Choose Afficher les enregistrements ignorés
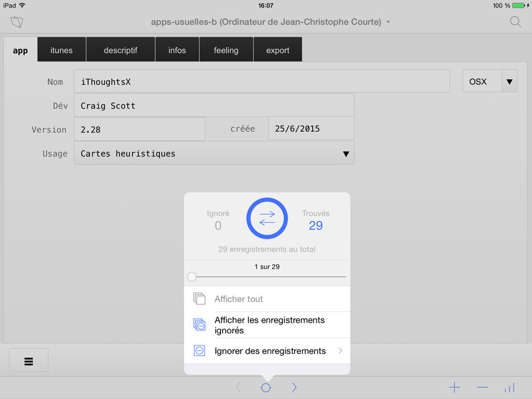Viewport: 532px width, 399px height. (x=267, y=325)
